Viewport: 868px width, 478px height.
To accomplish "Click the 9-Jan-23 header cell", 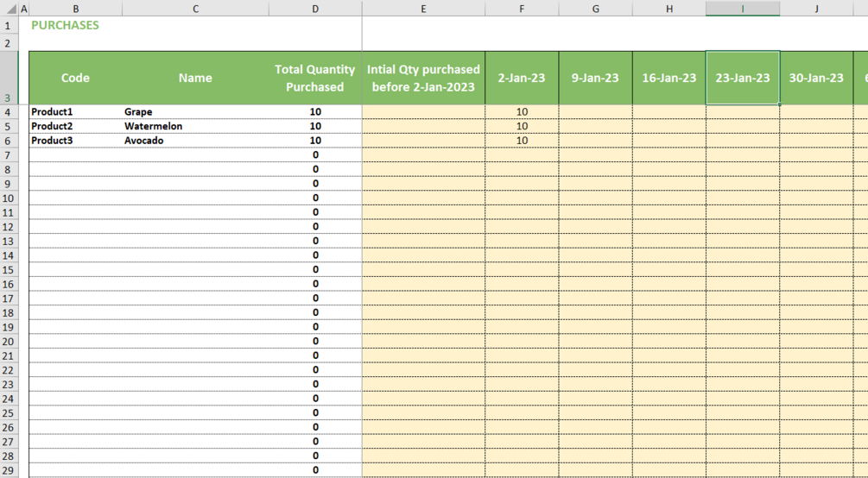I will (x=595, y=78).
